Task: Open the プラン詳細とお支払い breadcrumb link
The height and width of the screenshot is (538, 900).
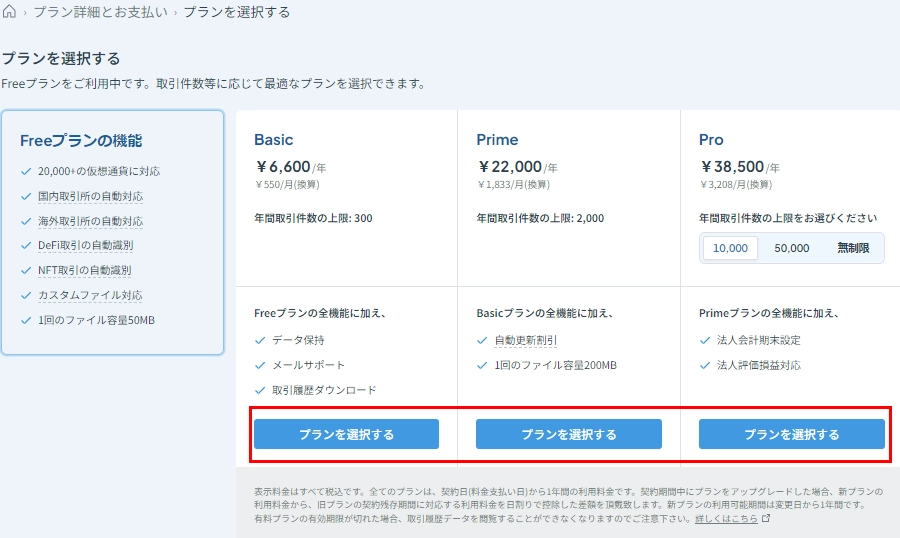Action: 100,12
